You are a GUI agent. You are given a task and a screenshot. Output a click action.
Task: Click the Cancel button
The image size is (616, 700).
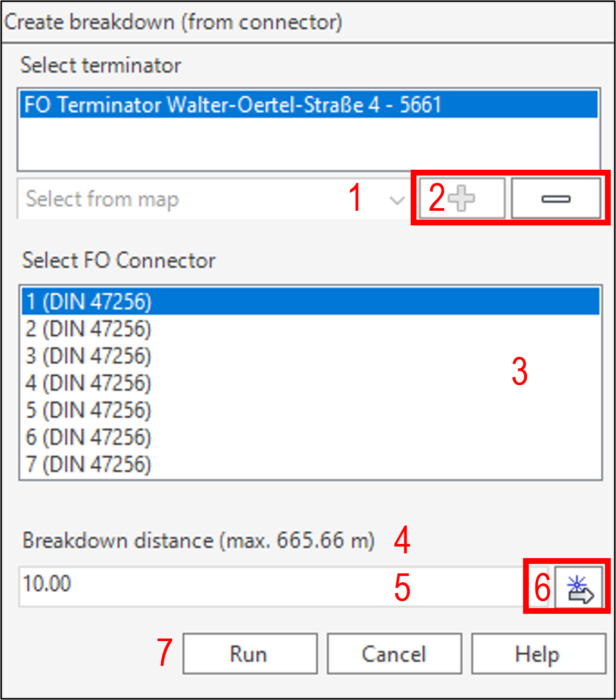point(394,654)
